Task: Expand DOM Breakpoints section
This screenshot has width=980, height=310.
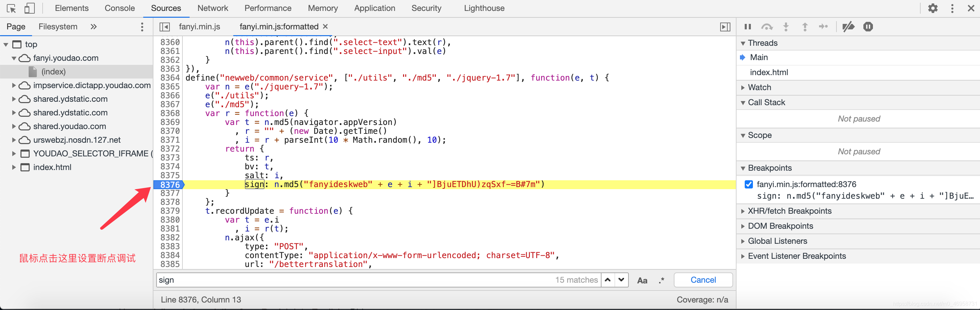Action: point(743,226)
